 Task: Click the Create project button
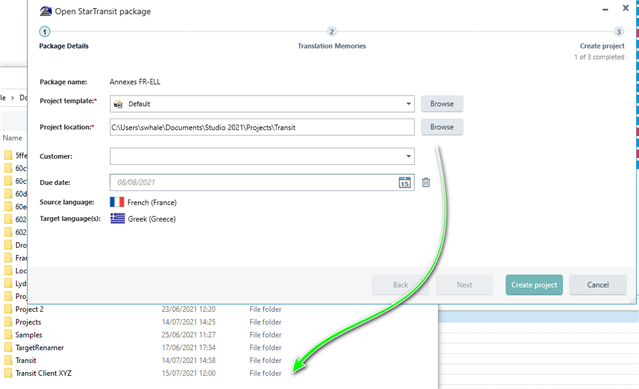(534, 285)
